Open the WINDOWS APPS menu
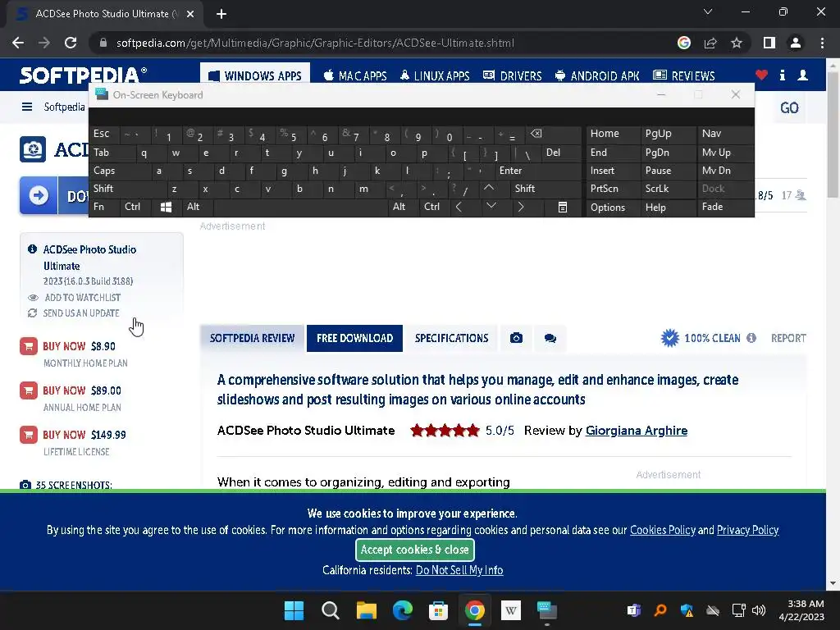 coord(255,75)
